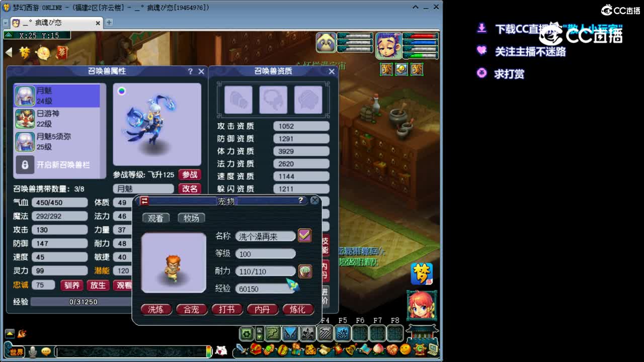Open help in the 宠物 window
Screen dimensions: 644x362
point(300,200)
